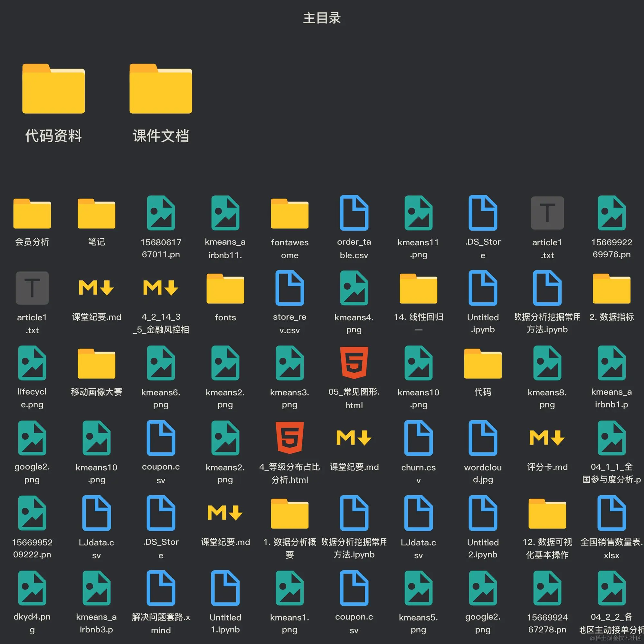This screenshot has width=644, height=644.
Task: Open the lifecycle.png image
Action: [x=32, y=363]
